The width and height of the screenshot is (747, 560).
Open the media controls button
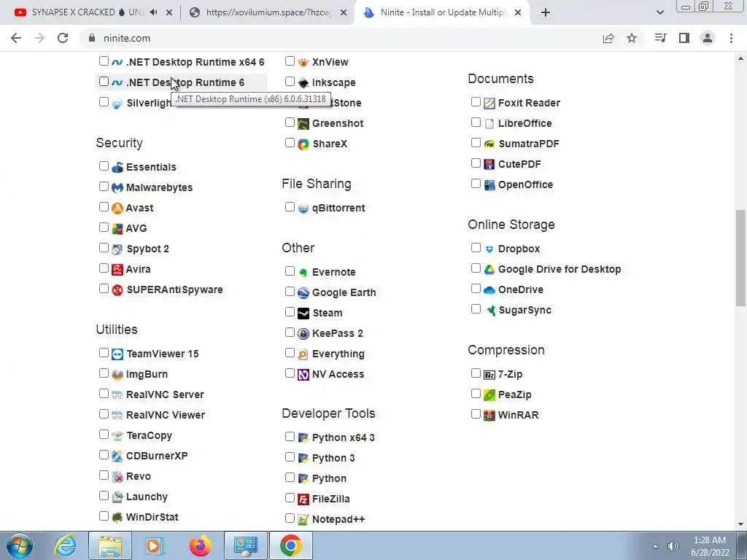[x=661, y=38]
